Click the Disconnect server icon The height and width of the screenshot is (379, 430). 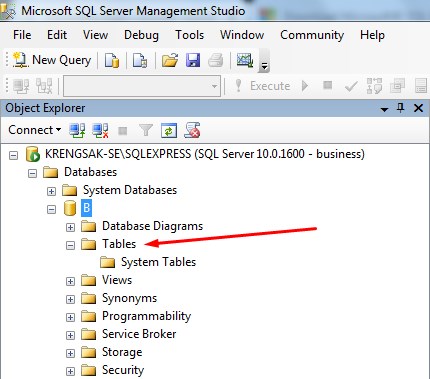tap(100, 130)
